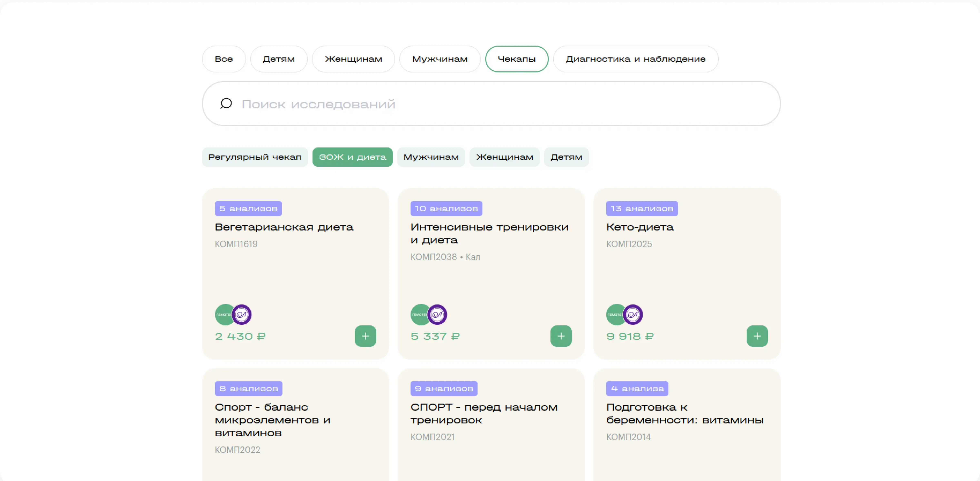Expand the 10 анализов badge on Интенсивные тренировки
The image size is (980, 481).
[x=446, y=208]
